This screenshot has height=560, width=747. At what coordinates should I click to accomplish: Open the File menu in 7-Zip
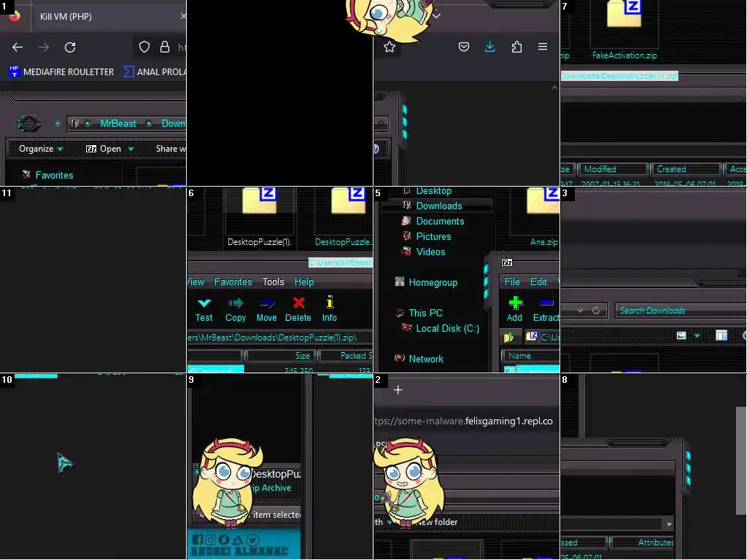coord(512,282)
